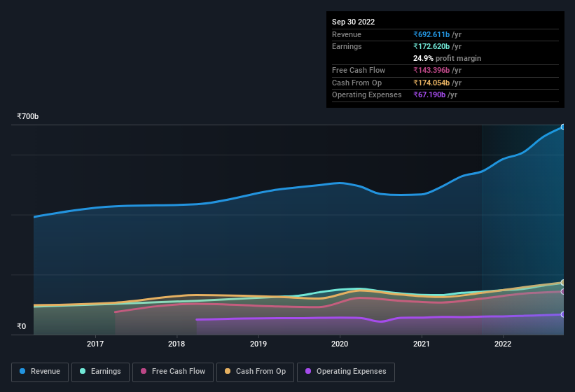Click the ₹174.054b cash from op value
Viewport: 575px width, 392px height.
point(431,83)
